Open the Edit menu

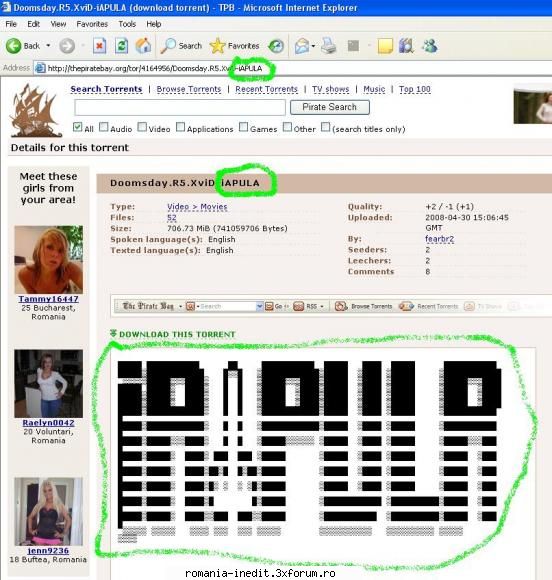point(33,24)
